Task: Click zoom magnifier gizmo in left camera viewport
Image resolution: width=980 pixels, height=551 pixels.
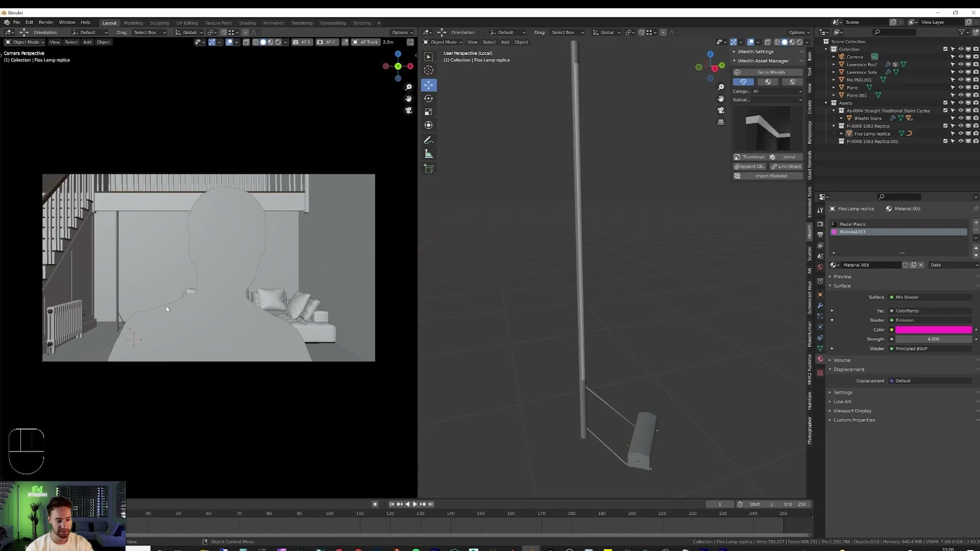Action: point(408,87)
